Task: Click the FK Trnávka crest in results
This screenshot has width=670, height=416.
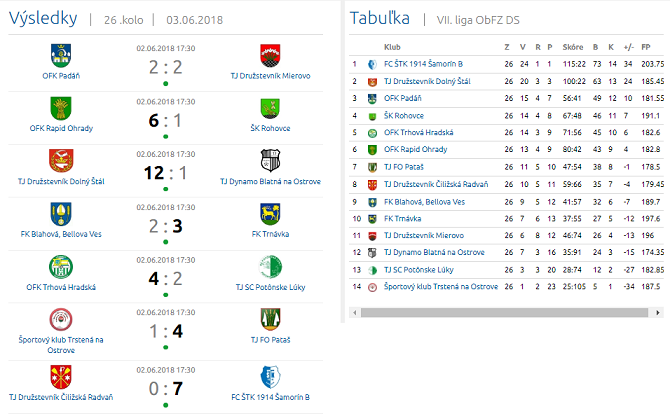Action: point(270,213)
